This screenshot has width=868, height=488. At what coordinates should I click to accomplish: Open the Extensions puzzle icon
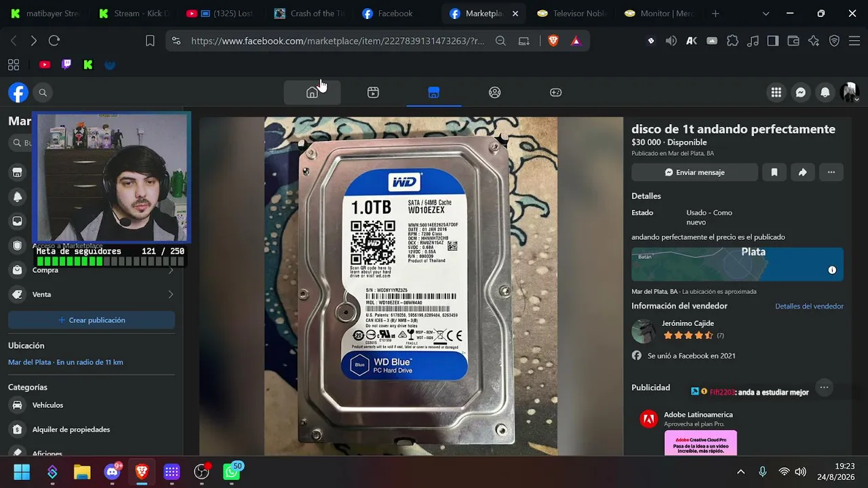[x=732, y=41]
